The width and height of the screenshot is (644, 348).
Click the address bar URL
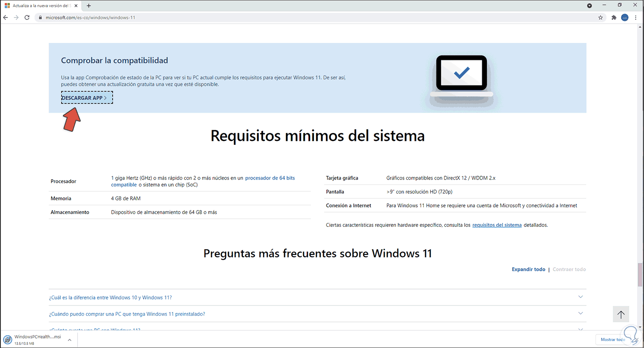coord(91,18)
